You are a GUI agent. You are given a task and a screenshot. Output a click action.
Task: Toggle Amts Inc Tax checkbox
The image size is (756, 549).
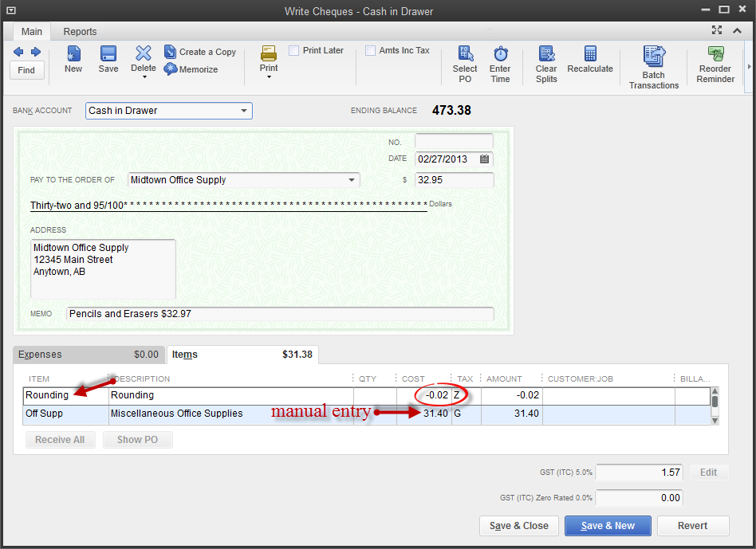[371, 51]
